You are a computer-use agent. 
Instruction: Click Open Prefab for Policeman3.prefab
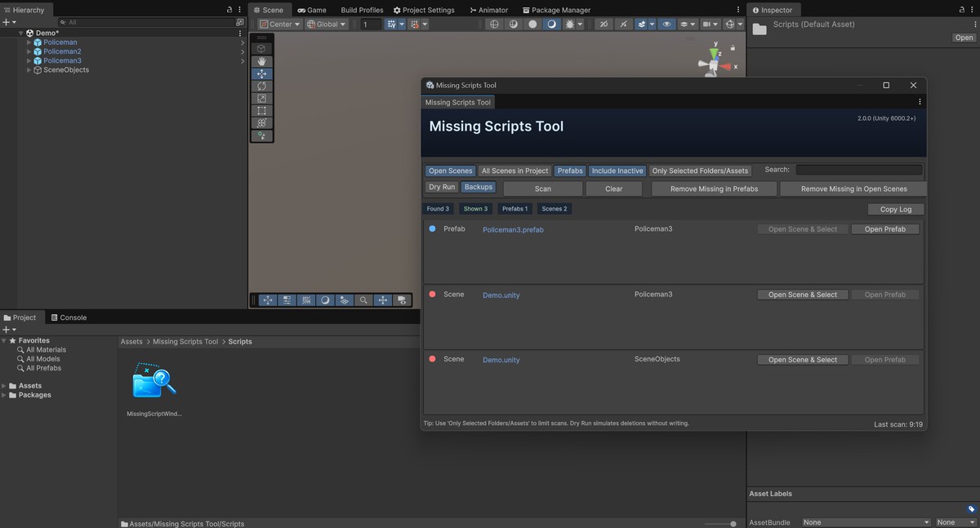coord(885,229)
